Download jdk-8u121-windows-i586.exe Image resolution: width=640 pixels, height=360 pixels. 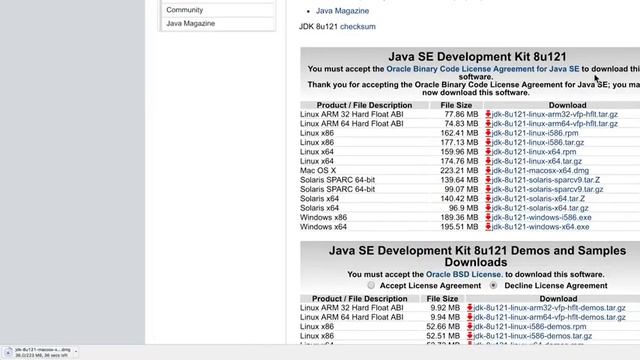[542, 218]
